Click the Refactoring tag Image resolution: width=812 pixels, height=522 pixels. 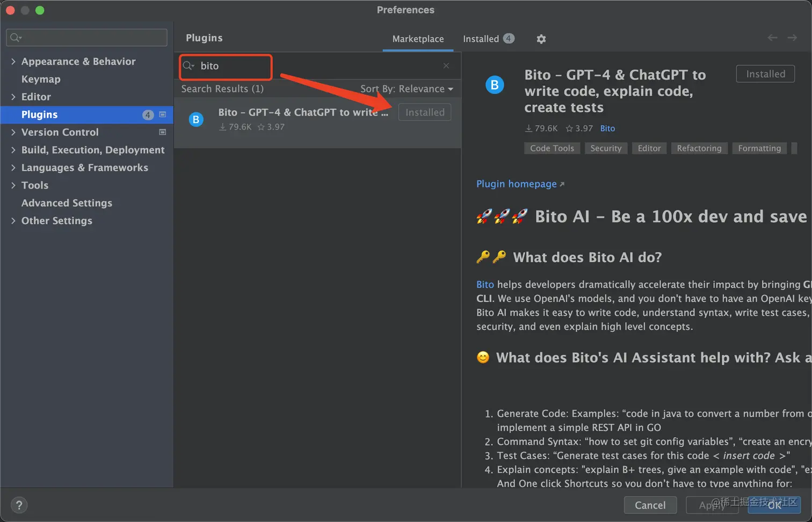point(699,148)
